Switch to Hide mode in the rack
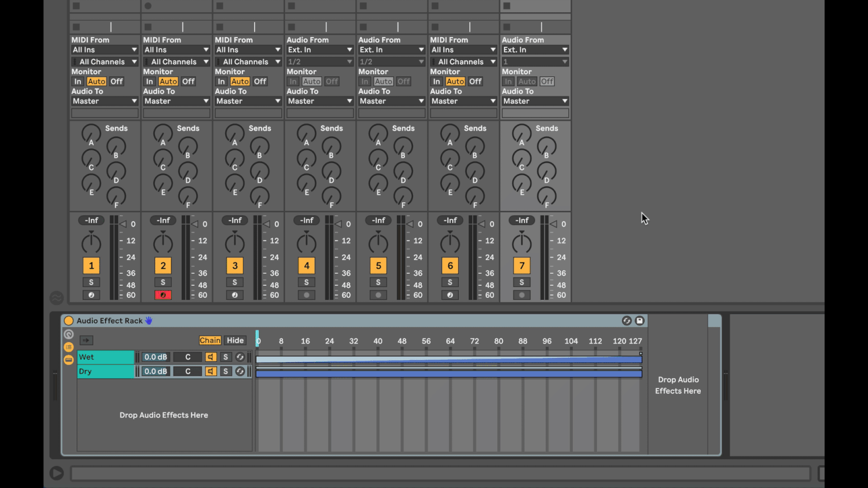Viewport: 868px width, 488px height. click(x=236, y=340)
